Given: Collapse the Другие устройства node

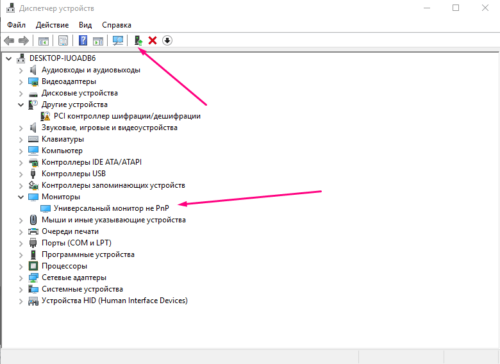Looking at the screenshot, I should click(x=21, y=105).
